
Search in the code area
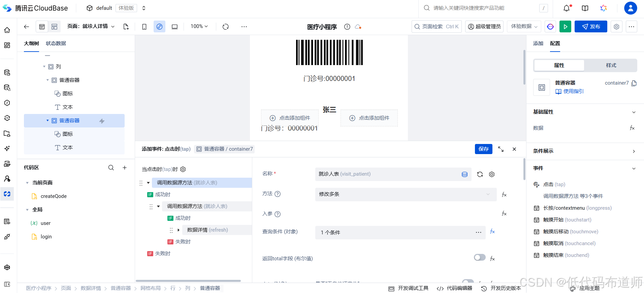(111, 168)
